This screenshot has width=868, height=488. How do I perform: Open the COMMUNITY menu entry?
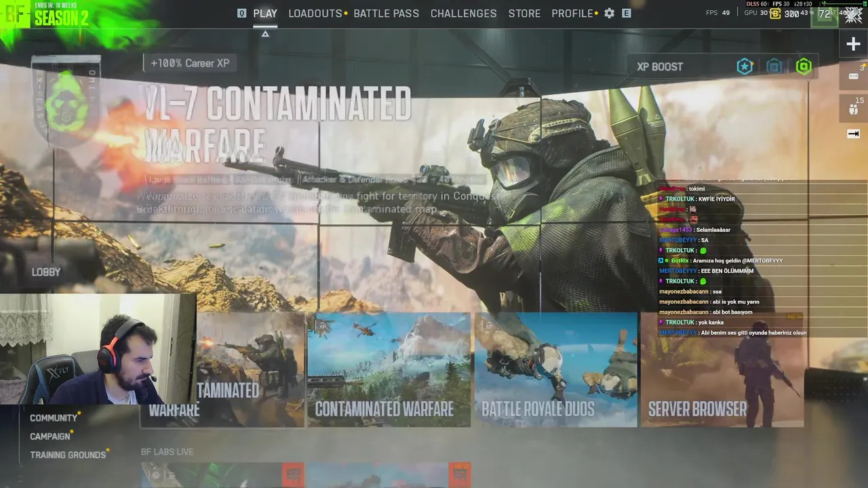coord(54,418)
